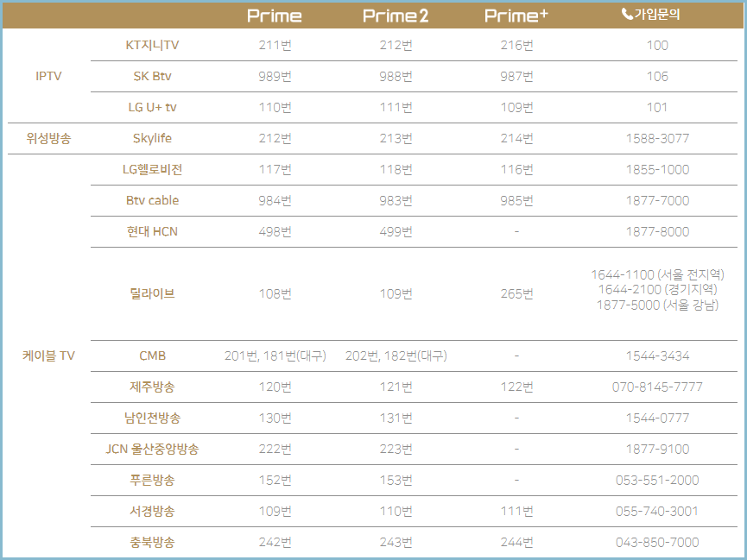The width and height of the screenshot is (747, 560).
Task: Click CMB Prime cell 201번, 181번(대구)
Action: click(x=275, y=356)
